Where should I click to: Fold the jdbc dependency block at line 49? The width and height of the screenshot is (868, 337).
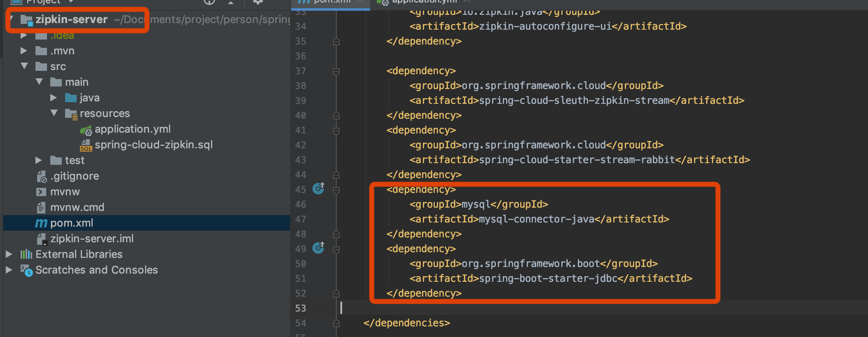point(336,250)
